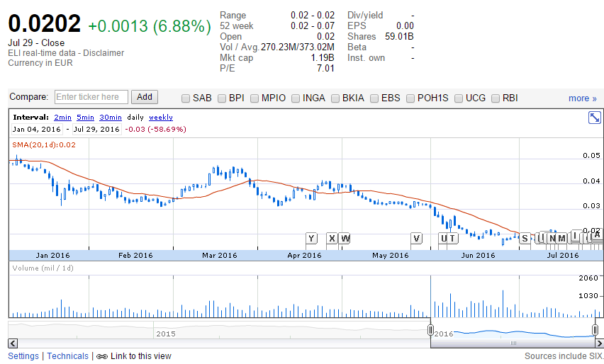Open news marker T on chart
Screen dimensions: 604x364
[x=452, y=239]
